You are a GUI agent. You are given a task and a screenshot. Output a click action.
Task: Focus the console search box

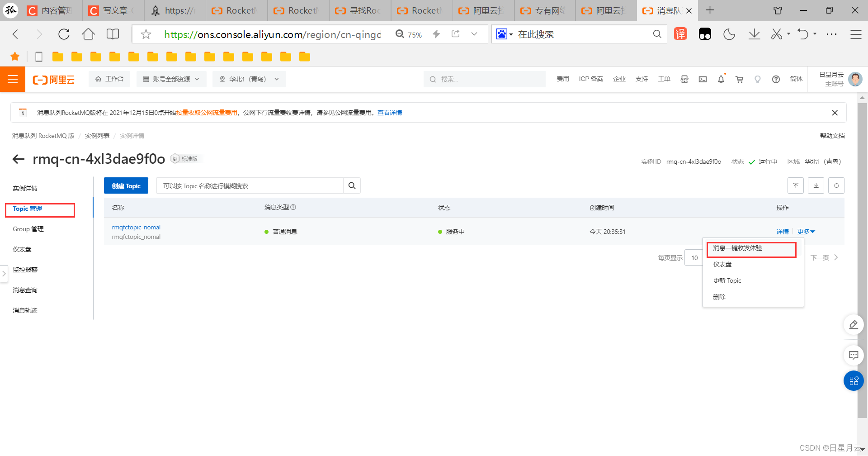click(484, 79)
